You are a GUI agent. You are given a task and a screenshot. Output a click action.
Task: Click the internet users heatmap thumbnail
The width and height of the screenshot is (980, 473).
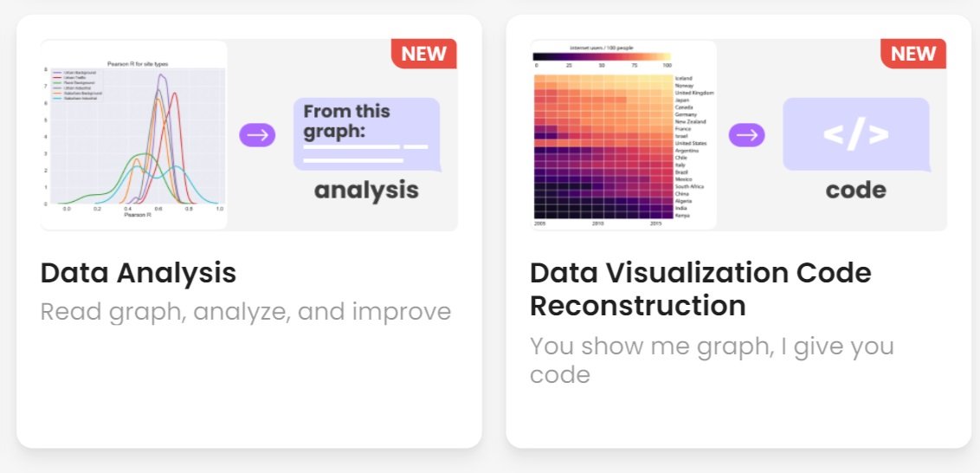tap(603, 146)
